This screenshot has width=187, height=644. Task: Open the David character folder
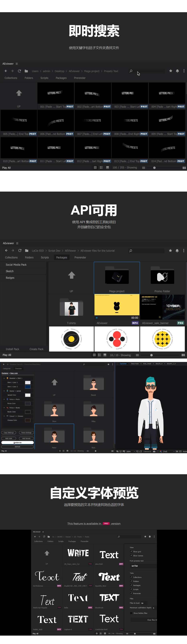tap(93, 384)
